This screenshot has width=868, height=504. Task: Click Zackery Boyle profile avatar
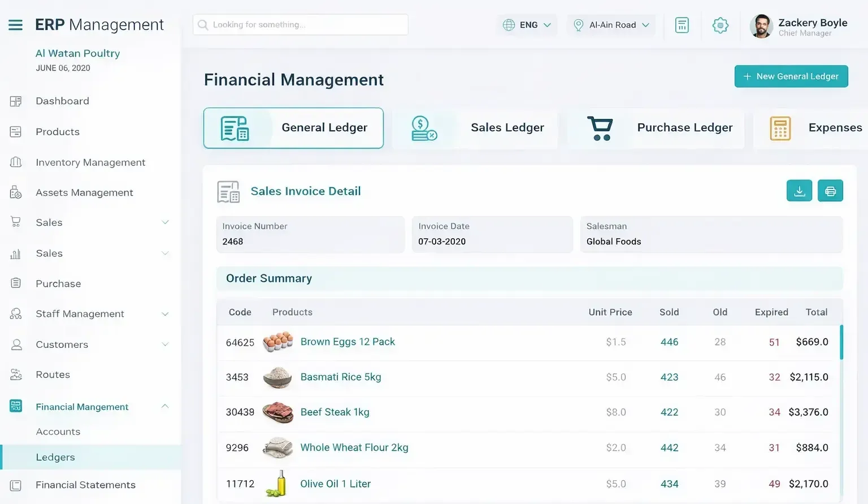click(x=761, y=26)
